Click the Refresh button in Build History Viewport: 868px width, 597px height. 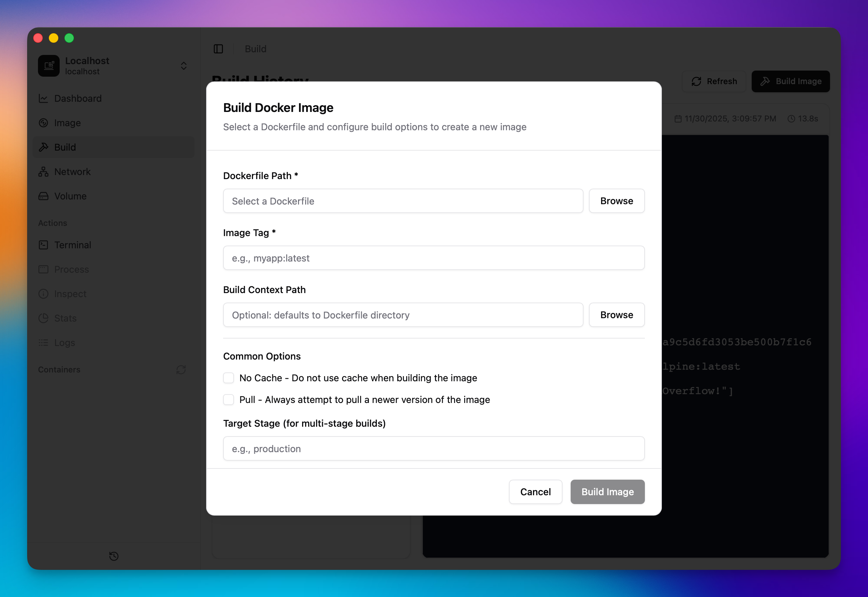click(x=714, y=81)
